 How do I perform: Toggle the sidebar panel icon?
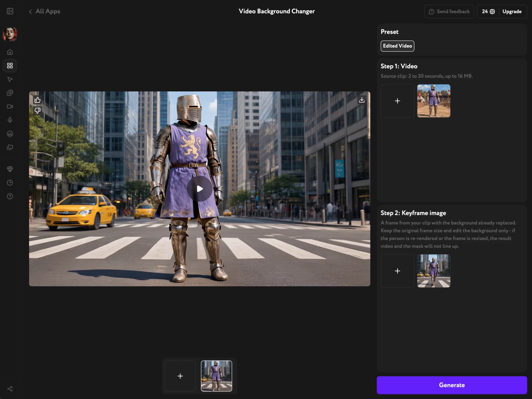point(10,11)
